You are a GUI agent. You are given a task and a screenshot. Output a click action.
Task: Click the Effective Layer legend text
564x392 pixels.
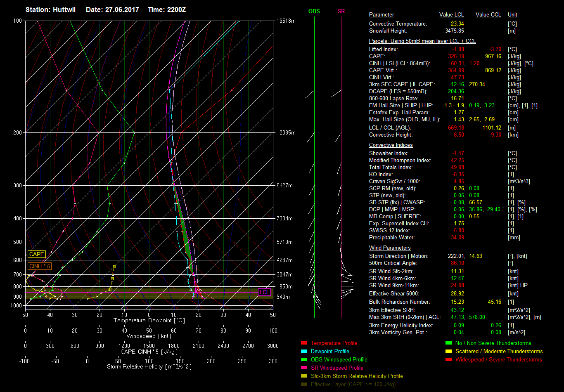click(353, 385)
